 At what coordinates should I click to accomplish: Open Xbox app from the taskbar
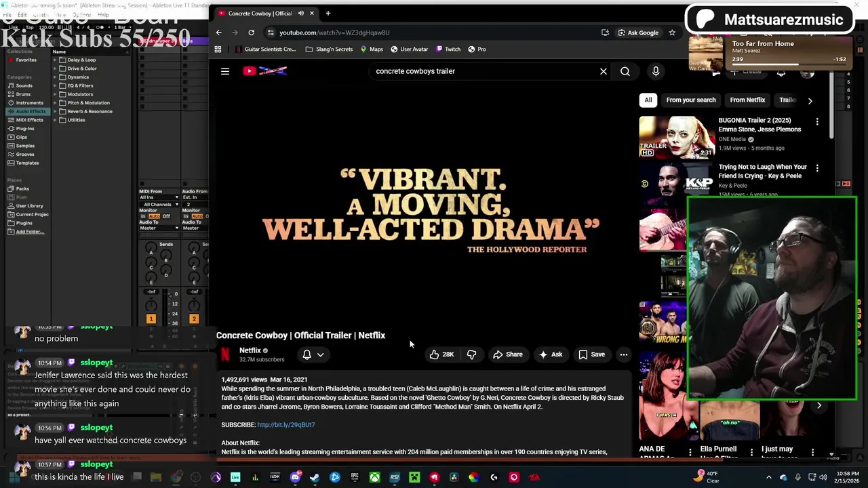click(374, 477)
